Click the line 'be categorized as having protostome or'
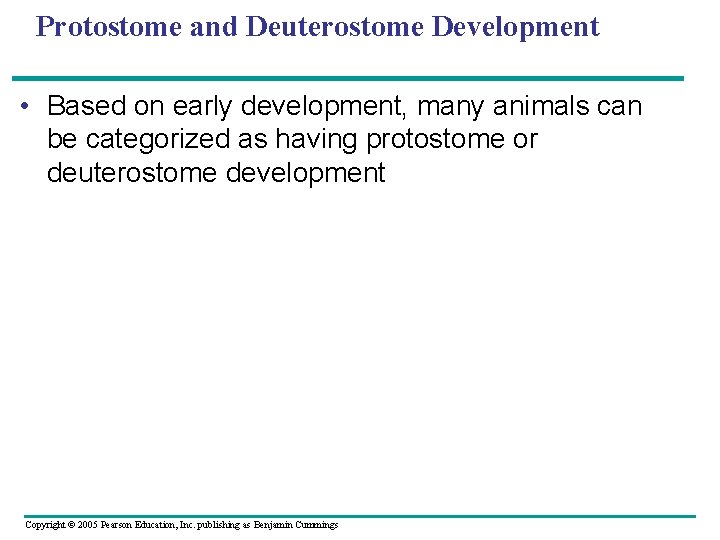Viewport: 720px width, 540px height. [x=292, y=140]
